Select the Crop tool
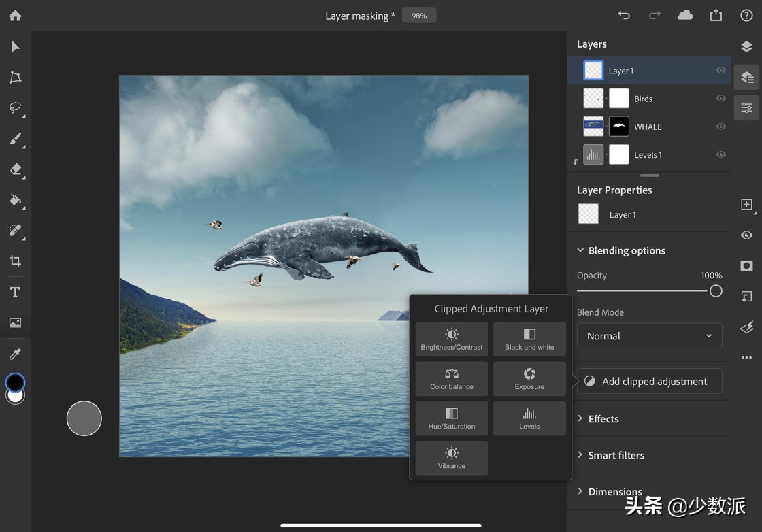 click(x=14, y=261)
